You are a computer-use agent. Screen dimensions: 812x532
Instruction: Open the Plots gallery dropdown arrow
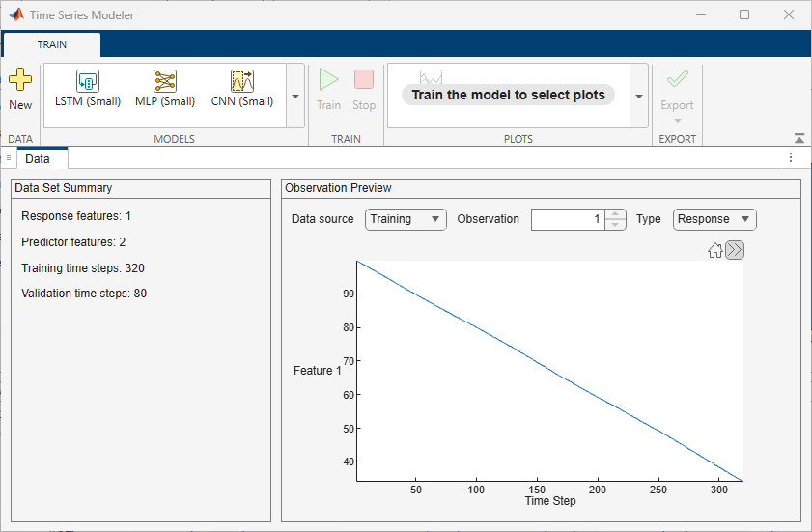pos(639,97)
